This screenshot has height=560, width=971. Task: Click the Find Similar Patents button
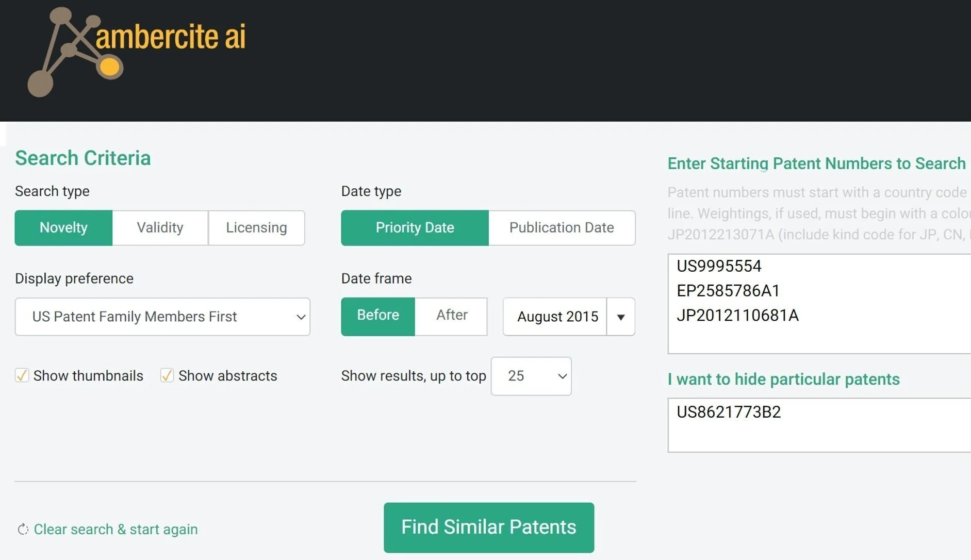click(x=489, y=528)
